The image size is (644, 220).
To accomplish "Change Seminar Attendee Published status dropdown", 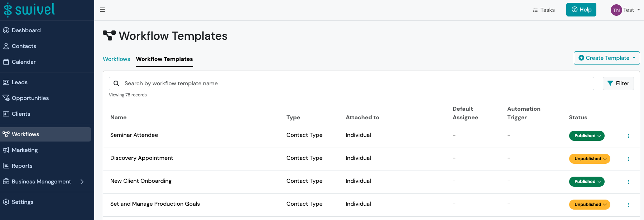I will coord(587,136).
